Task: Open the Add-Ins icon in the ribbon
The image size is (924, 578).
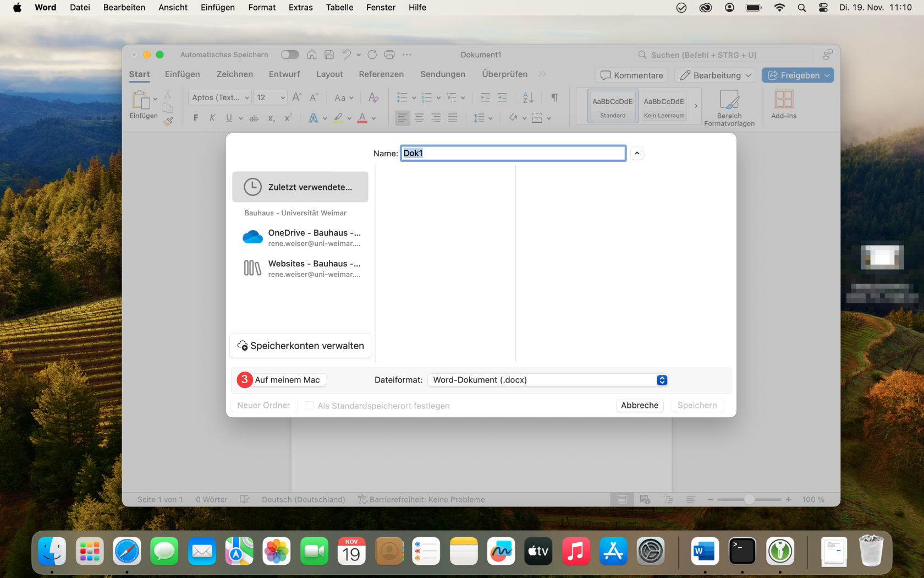Action: click(784, 105)
